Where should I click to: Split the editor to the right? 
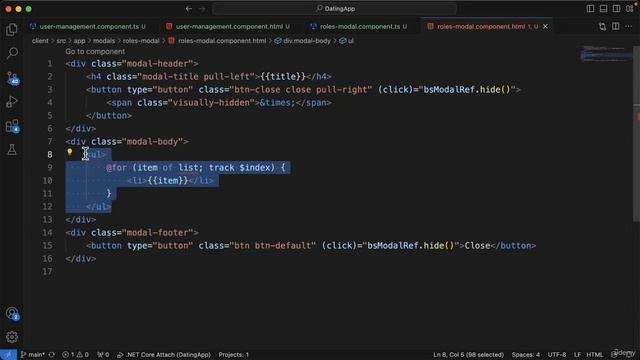[616, 27]
